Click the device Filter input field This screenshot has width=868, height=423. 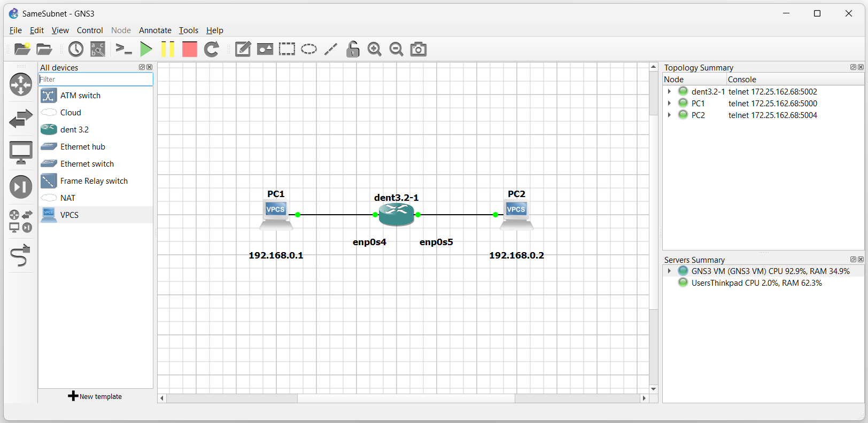coord(96,79)
